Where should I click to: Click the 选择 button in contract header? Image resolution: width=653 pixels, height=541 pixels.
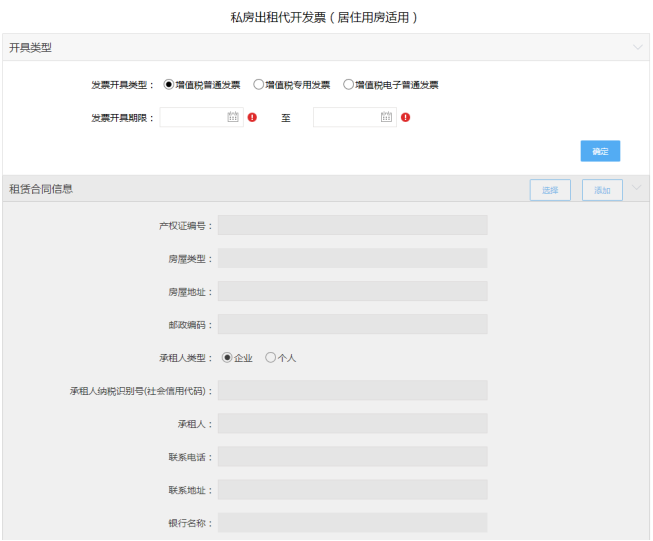point(550,190)
